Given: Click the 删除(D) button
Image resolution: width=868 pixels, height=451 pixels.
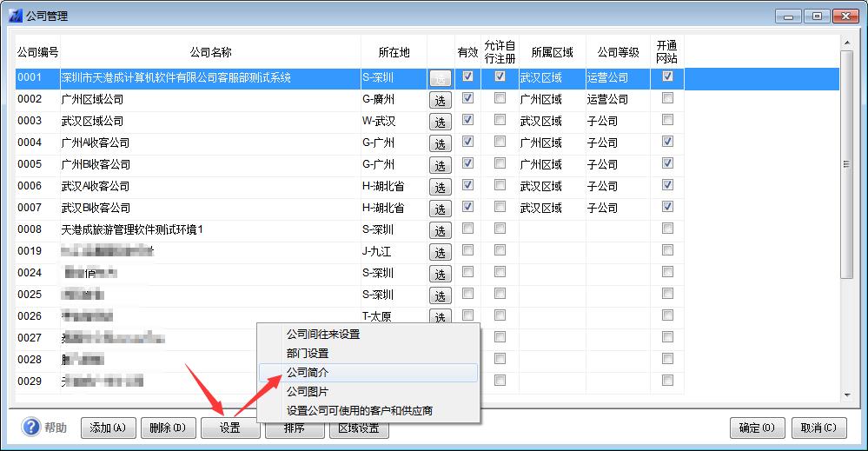Looking at the screenshot, I should [168, 428].
